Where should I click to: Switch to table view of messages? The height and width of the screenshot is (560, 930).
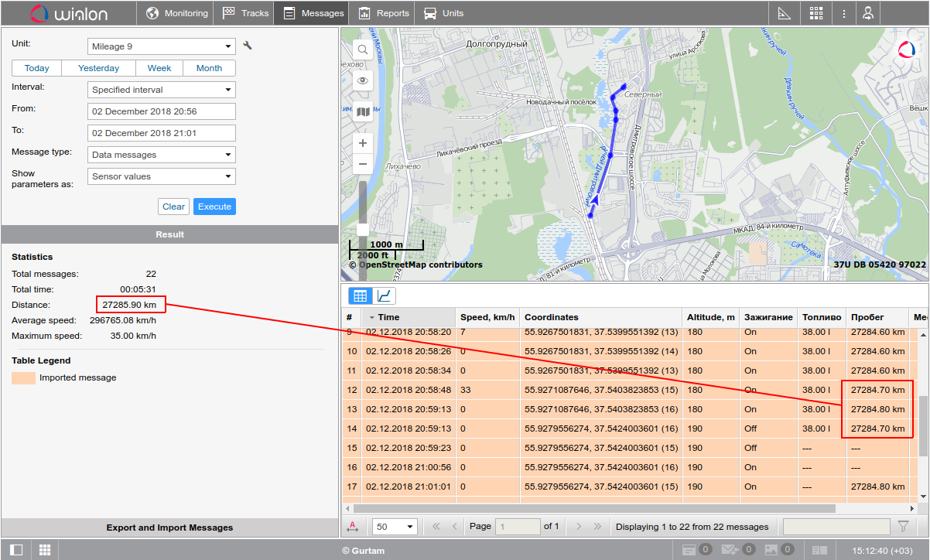tap(360, 295)
